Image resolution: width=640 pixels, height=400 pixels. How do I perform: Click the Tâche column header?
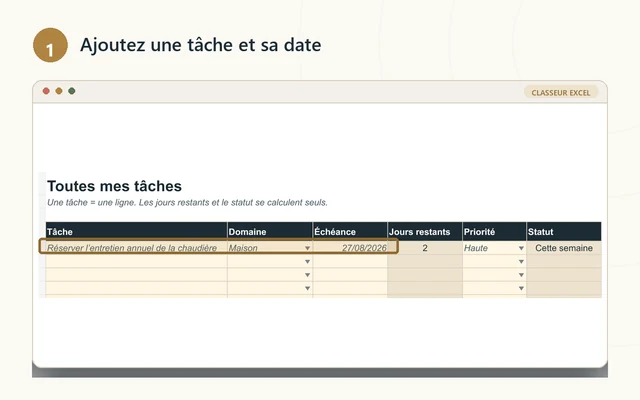click(x=136, y=231)
